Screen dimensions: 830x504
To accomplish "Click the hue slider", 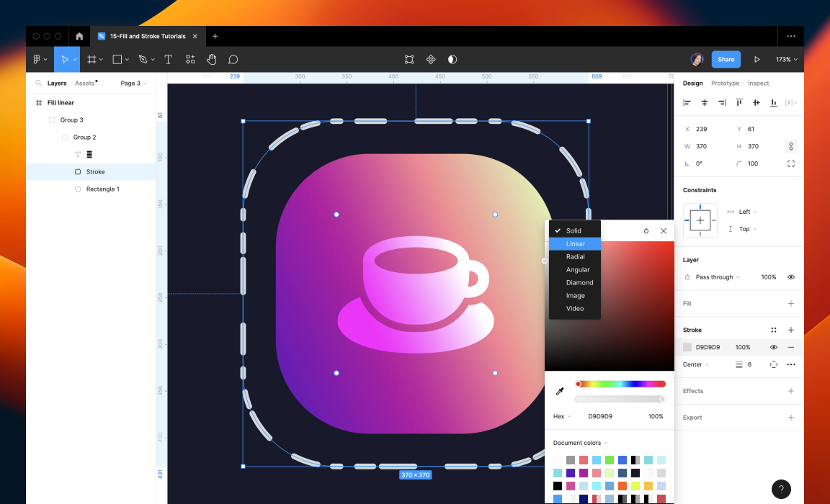I will click(620, 384).
